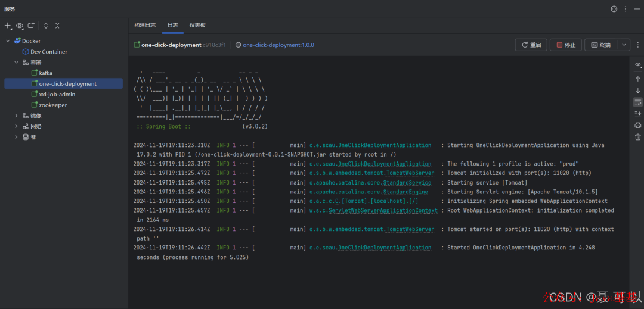This screenshot has width=644, height=309.
Task: Open the first OneClickDeploymentApplication link in log
Action: tap(385, 145)
